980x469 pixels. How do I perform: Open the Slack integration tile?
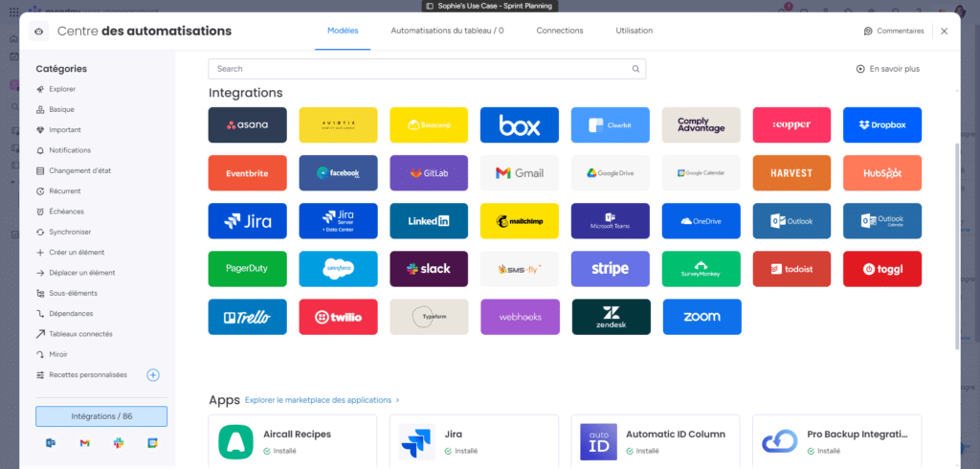429,269
